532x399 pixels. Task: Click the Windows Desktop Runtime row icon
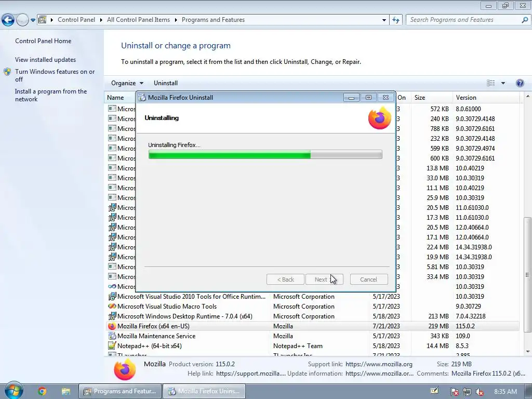pyautogui.click(x=112, y=316)
